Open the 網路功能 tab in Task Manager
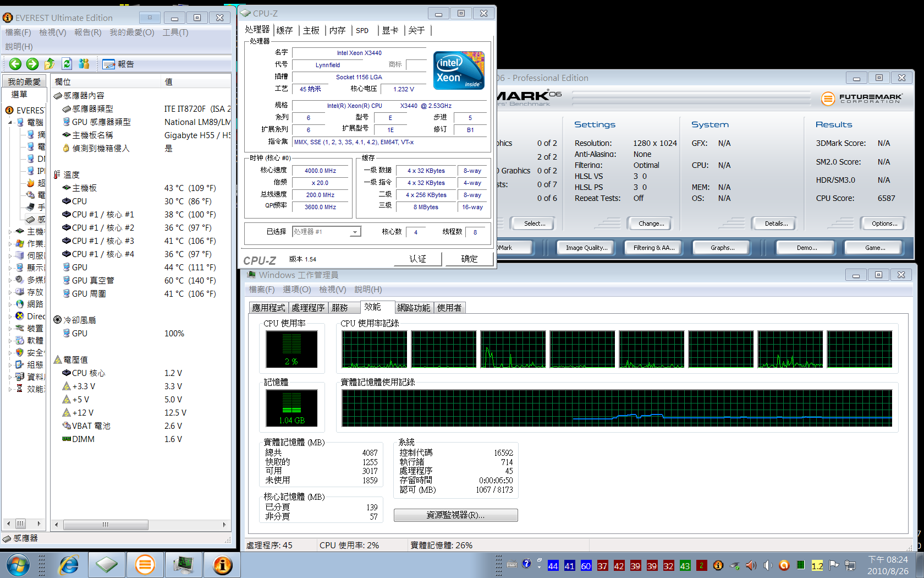The height and width of the screenshot is (578, 924). pos(414,308)
